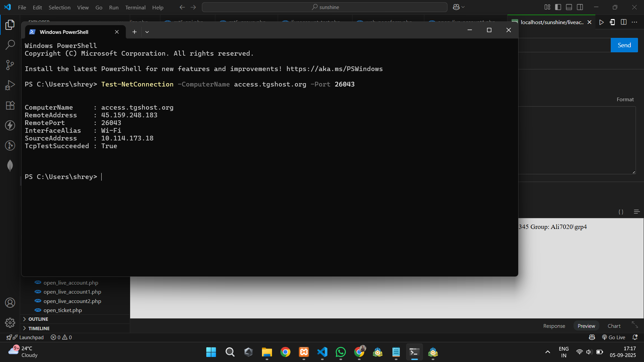Open the Run and Debug view
This screenshot has width=644, height=362.
[x=10, y=85]
